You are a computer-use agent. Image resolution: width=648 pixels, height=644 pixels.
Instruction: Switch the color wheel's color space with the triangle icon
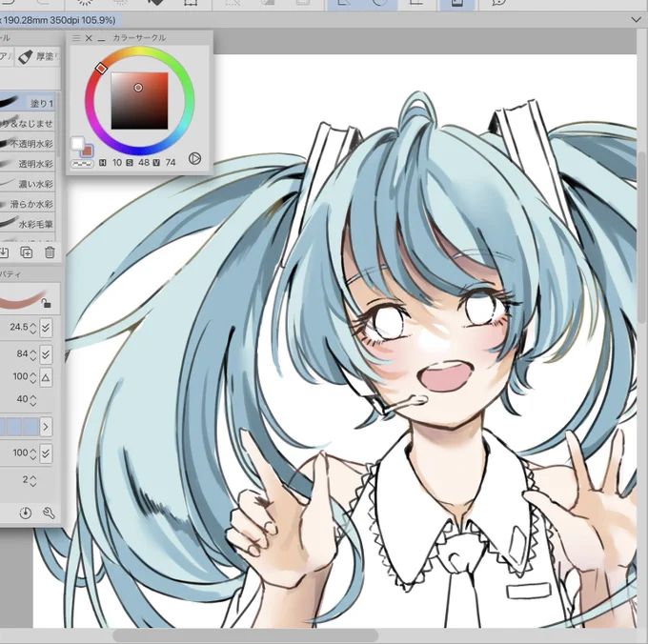[x=194, y=158]
